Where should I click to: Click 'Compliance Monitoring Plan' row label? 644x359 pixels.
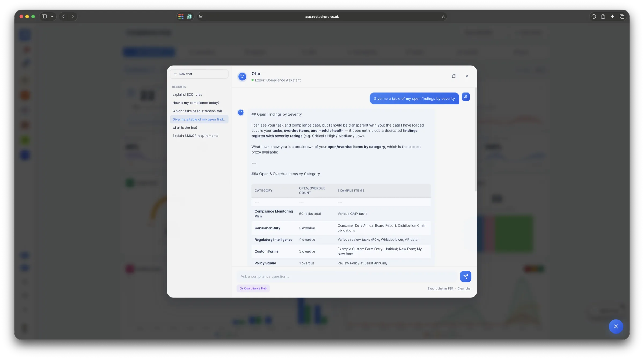click(274, 214)
